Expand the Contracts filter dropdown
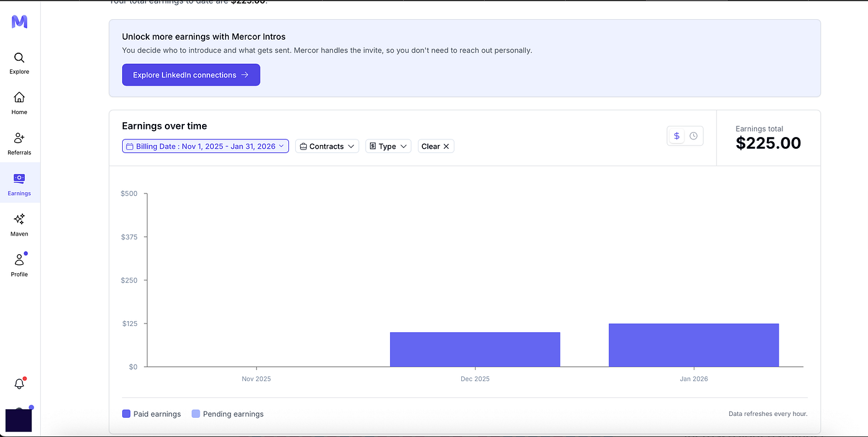The height and width of the screenshot is (437, 868). pyautogui.click(x=327, y=146)
